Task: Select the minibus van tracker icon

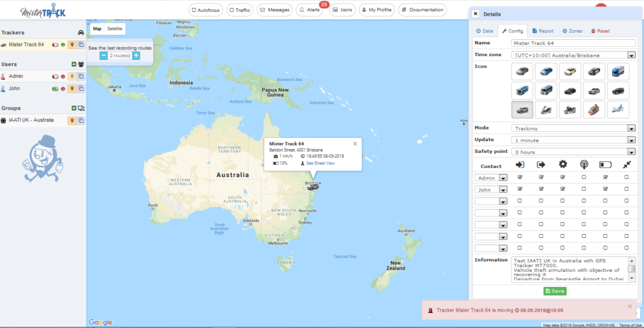Action: 546,91
